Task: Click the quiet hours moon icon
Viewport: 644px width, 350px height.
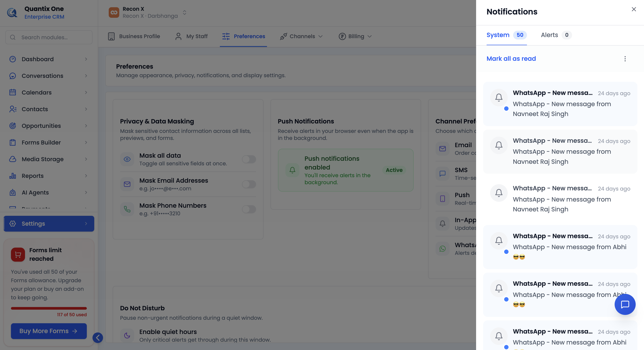Action: pos(127,336)
